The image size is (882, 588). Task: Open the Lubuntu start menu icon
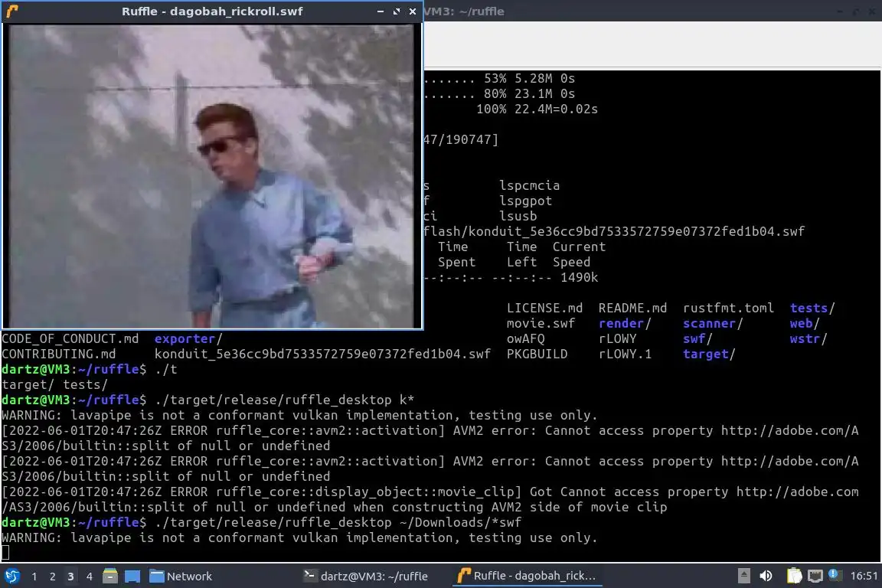[11, 577]
